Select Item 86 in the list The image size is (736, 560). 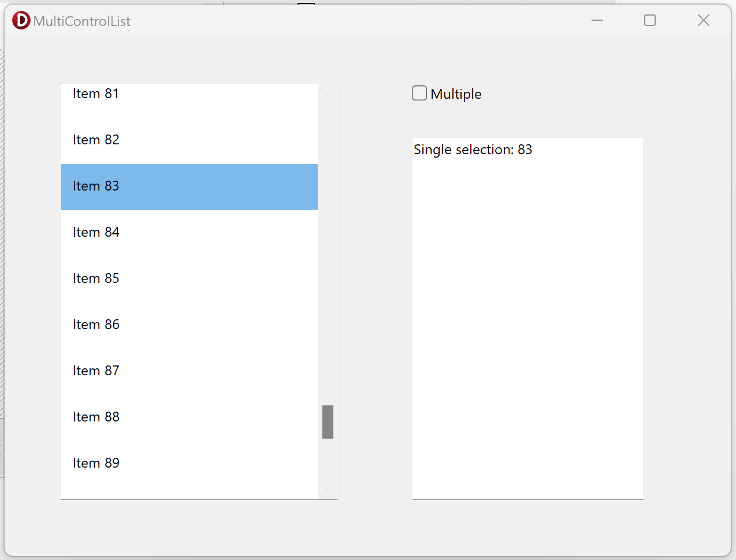click(189, 326)
